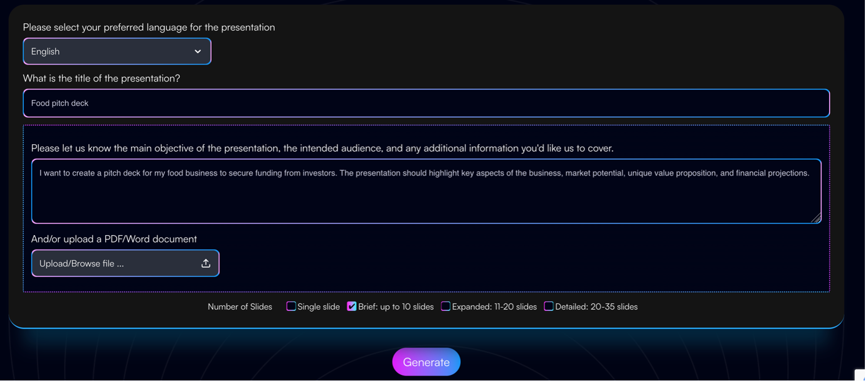Click into the presentation objective text area
868x383 pixels.
[426, 191]
